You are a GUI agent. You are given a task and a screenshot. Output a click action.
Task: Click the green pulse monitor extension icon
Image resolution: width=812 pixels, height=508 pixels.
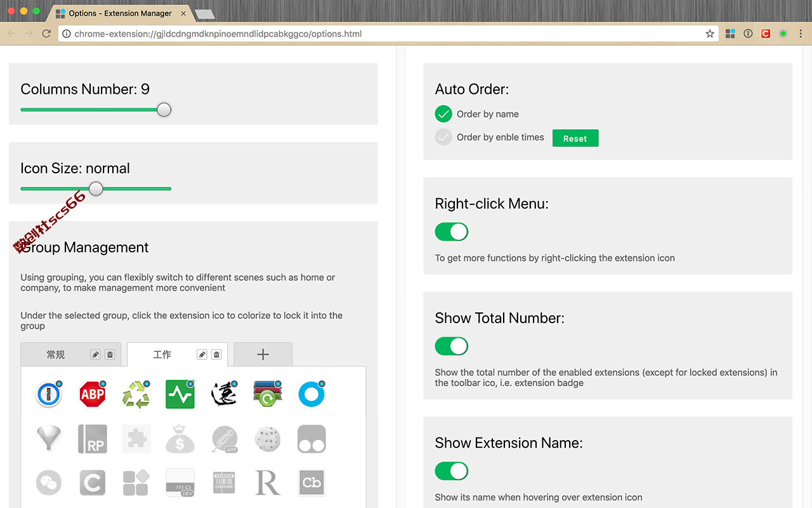coord(180,394)
